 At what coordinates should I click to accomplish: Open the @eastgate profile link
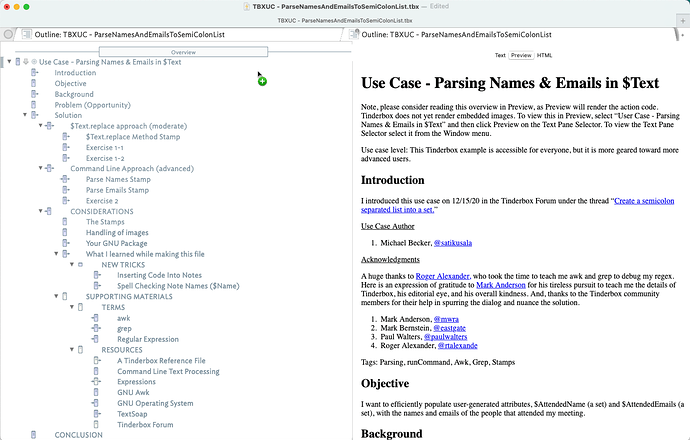(x=449, y=328)
